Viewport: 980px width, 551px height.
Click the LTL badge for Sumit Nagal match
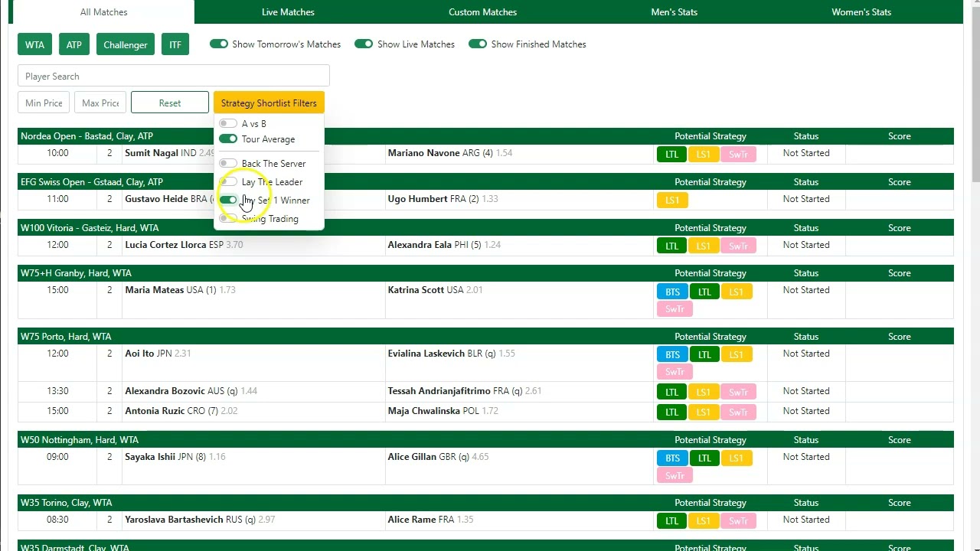pos(671,154)
